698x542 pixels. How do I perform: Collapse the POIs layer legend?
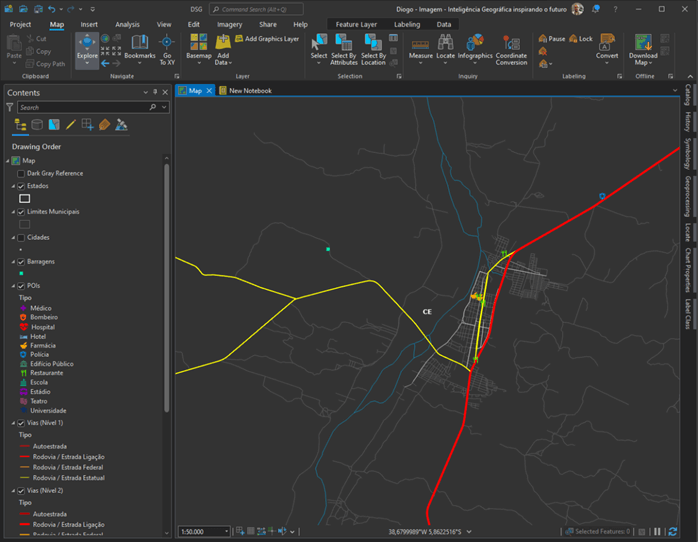(x=13, y=286)
